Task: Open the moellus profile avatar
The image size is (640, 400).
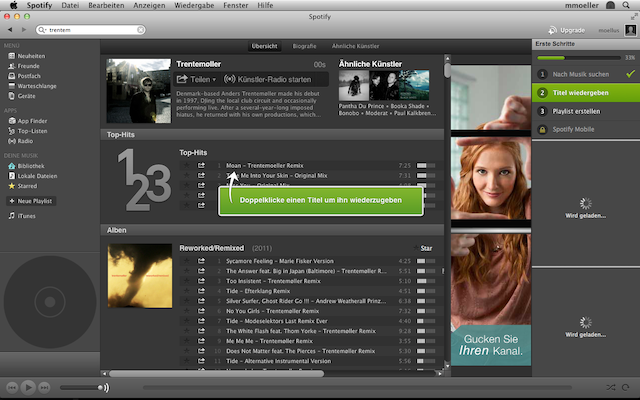Action: [630, 30]
